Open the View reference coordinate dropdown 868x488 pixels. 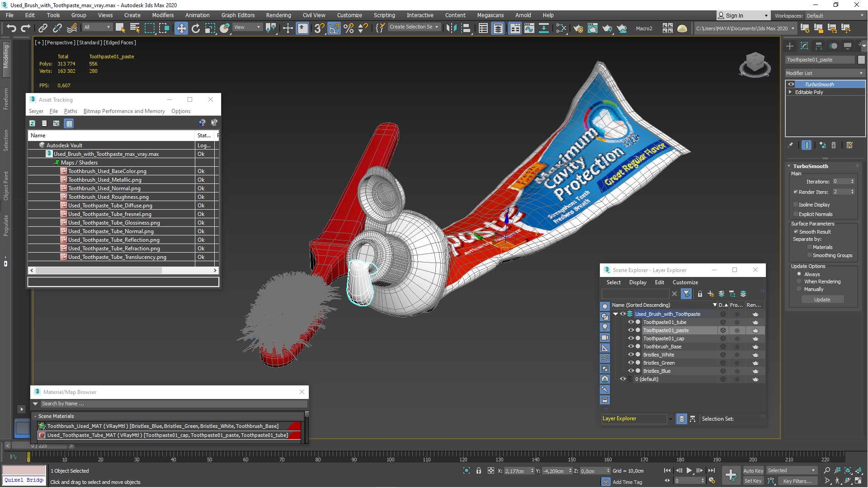[x=247, y=27]
